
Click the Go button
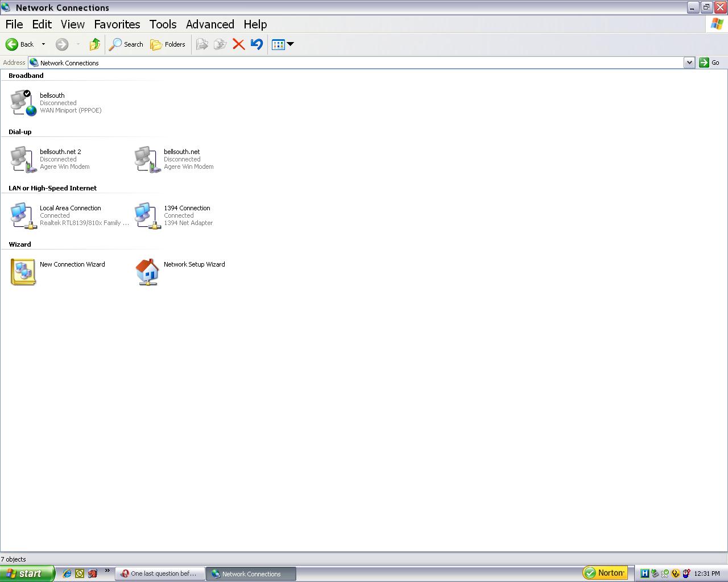coord(710,63)
